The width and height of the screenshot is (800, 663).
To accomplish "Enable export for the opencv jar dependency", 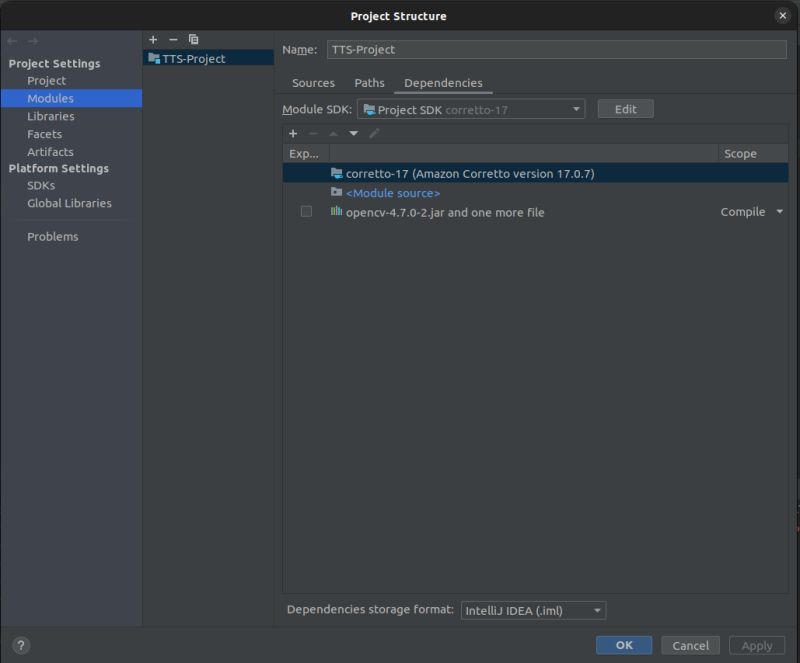I will tap(306, 211).
